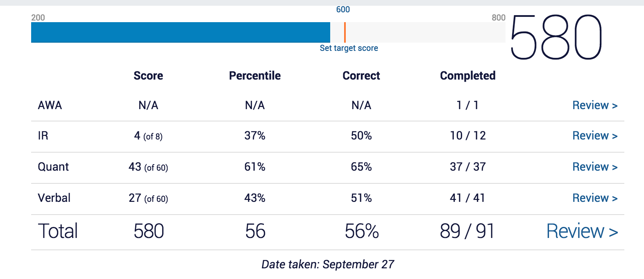
Task: Click the Verbal row label
Action: coord(54,198)
